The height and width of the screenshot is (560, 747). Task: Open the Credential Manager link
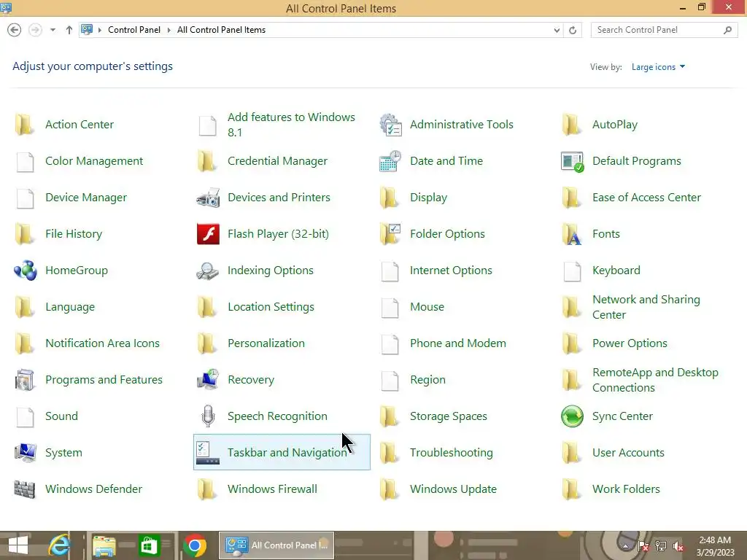click(x=277, y=161)
